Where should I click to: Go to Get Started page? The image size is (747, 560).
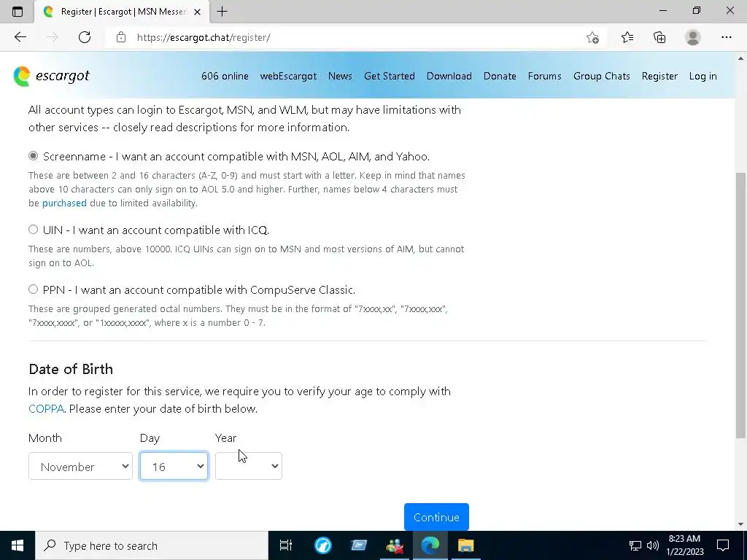click(x=390, y=76)
